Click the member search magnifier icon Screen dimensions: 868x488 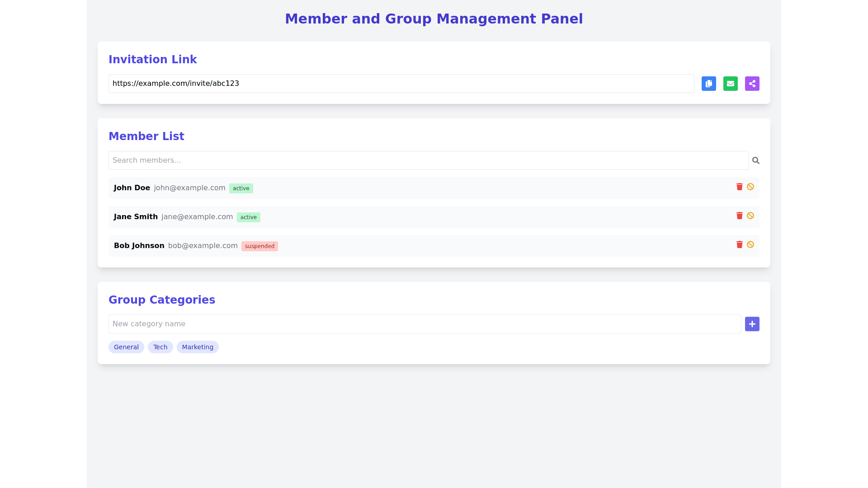tap(755, 160)
